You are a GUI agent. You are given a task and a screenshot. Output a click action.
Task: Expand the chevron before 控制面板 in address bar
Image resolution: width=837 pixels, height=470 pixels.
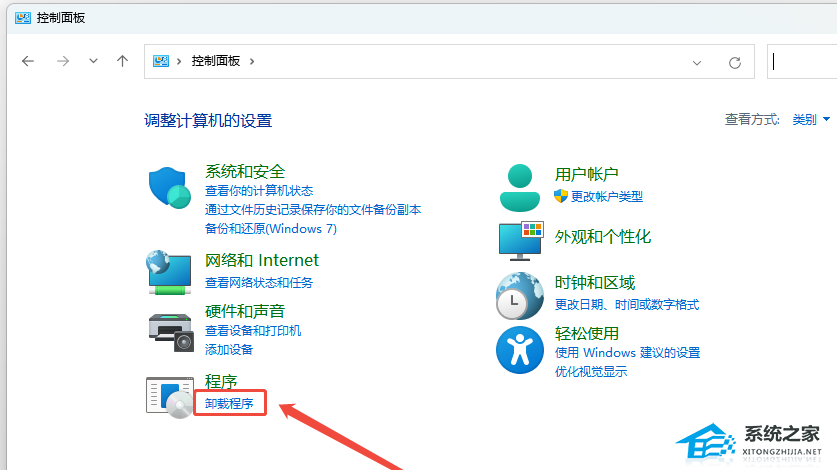[179, 61]
